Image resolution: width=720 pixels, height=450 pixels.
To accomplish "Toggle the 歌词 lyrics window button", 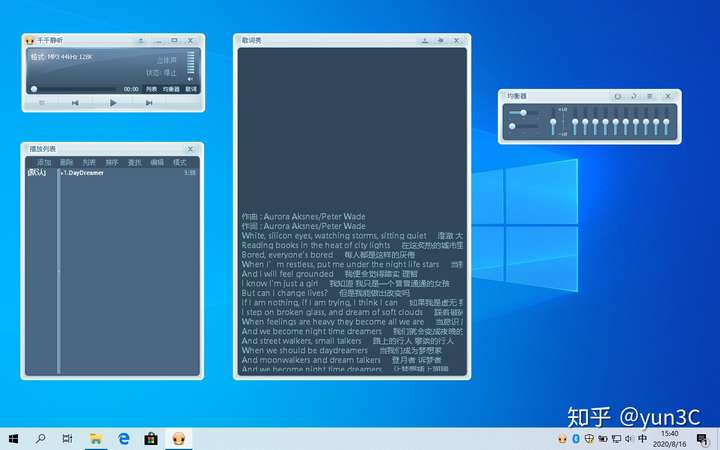I will click(191, 89).
